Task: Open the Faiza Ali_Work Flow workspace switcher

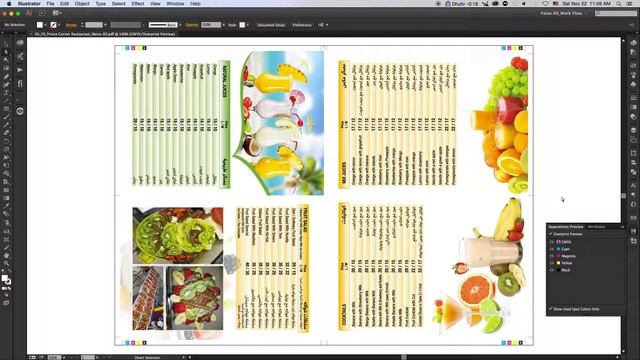Action: coord(563,13)
